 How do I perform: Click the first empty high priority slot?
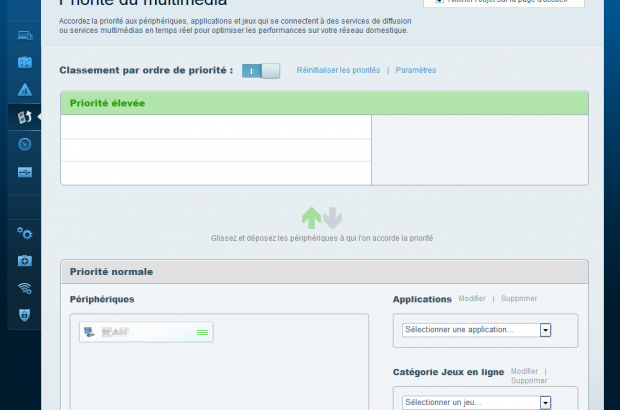pos(215,127)
